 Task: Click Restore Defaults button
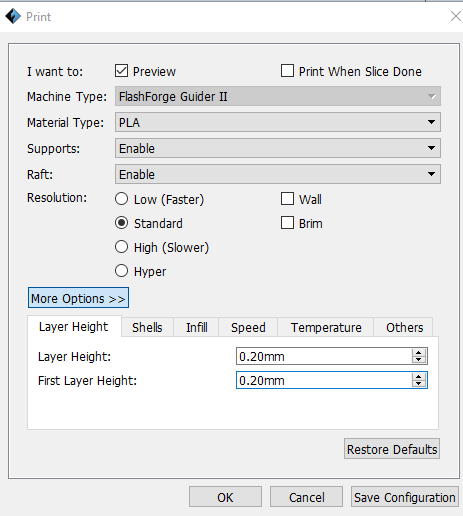392,449
